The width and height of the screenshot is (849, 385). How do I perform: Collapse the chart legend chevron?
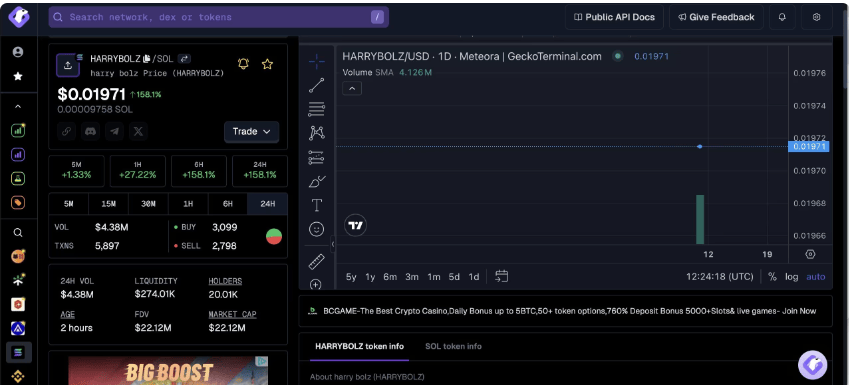coord(352,88)
